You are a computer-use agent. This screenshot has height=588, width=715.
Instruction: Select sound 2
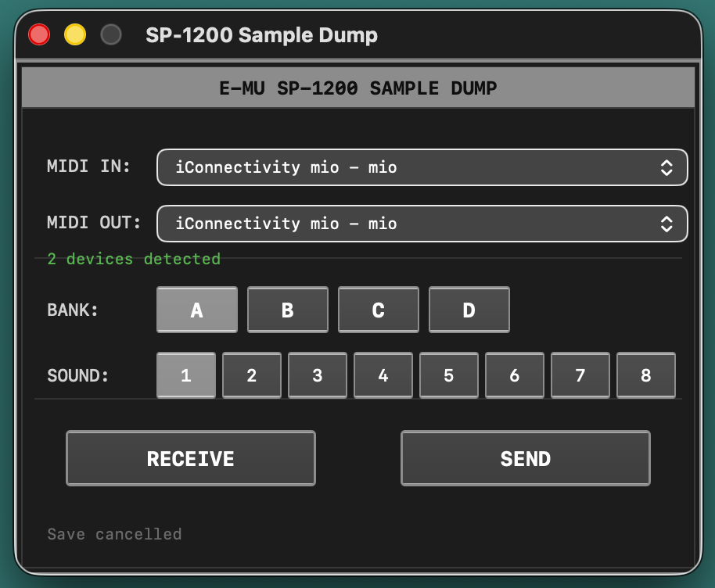pos(252,375)
